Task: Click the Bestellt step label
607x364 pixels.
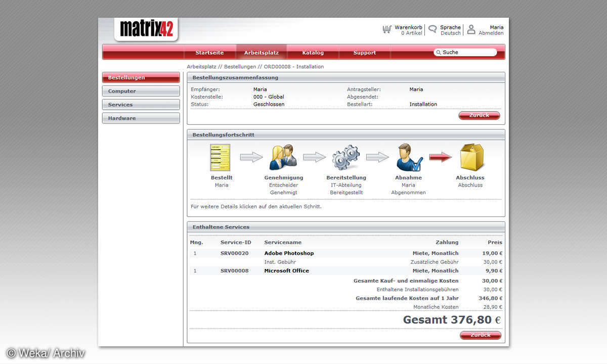Action: [x=222, y=177]
